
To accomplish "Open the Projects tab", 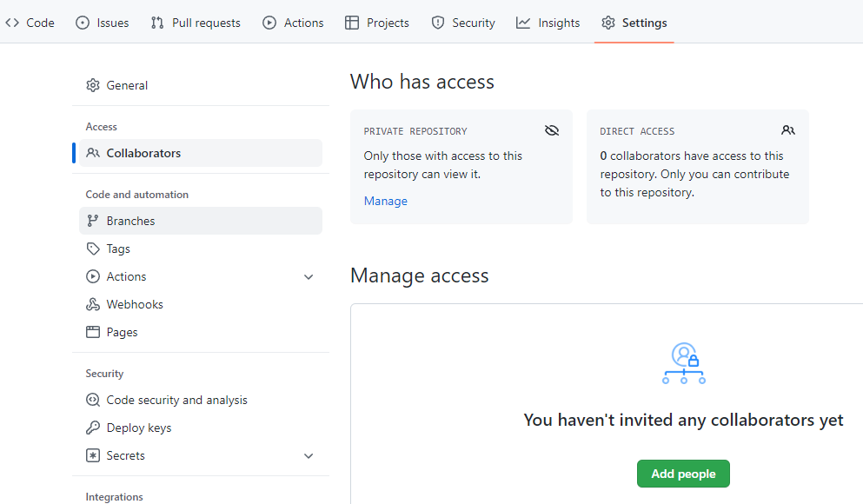I will pyautogui.click(x=377, y=23).
